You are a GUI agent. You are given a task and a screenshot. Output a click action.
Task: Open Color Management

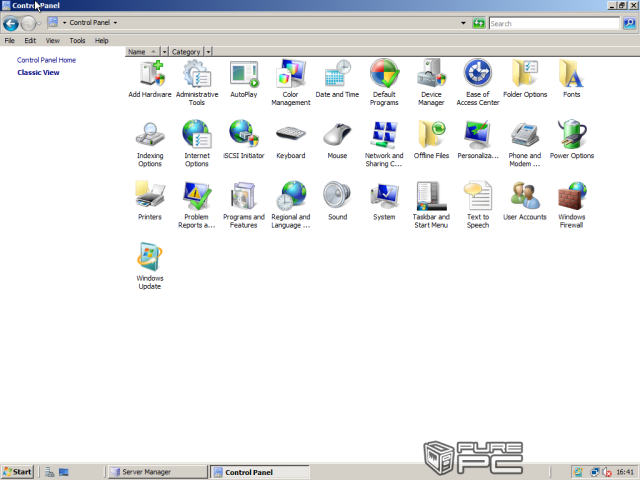(x=291, y=83)
